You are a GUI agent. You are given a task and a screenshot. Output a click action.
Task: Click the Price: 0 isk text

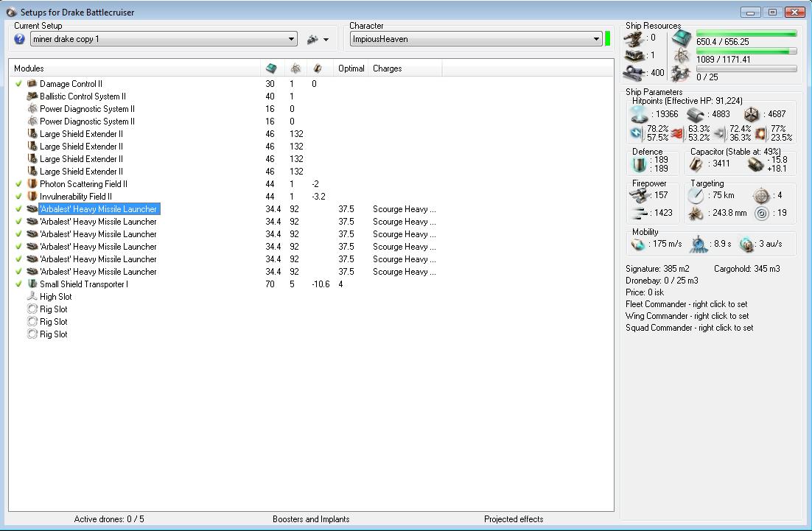645,292
